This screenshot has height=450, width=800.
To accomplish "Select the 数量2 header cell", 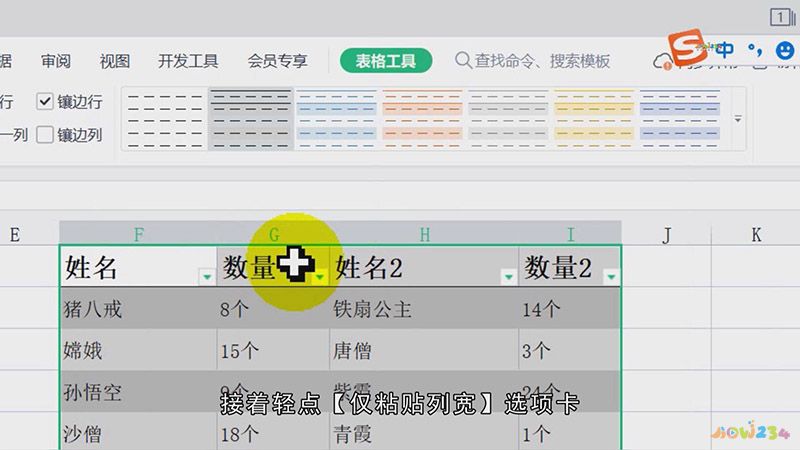I will [570, 266].
